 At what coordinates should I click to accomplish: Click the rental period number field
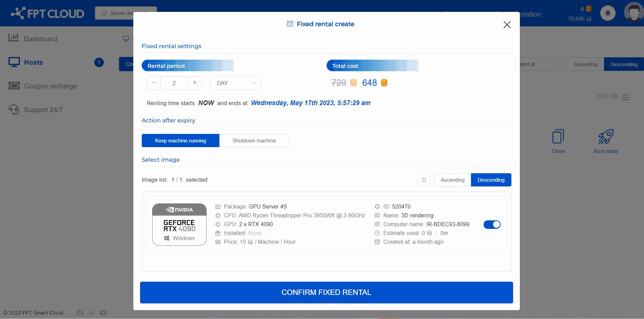pos(174,83)
